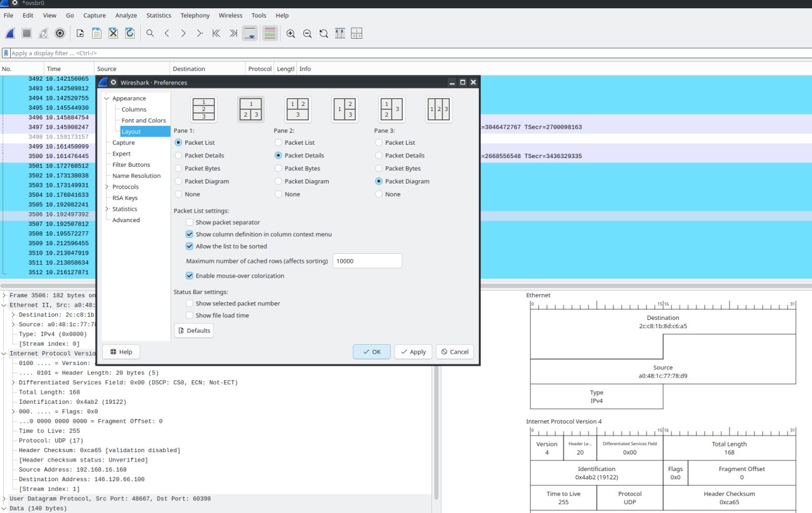The image size is (812, 513).
Task: Click the toolbar layout reset icon
Action: [357, 33]
